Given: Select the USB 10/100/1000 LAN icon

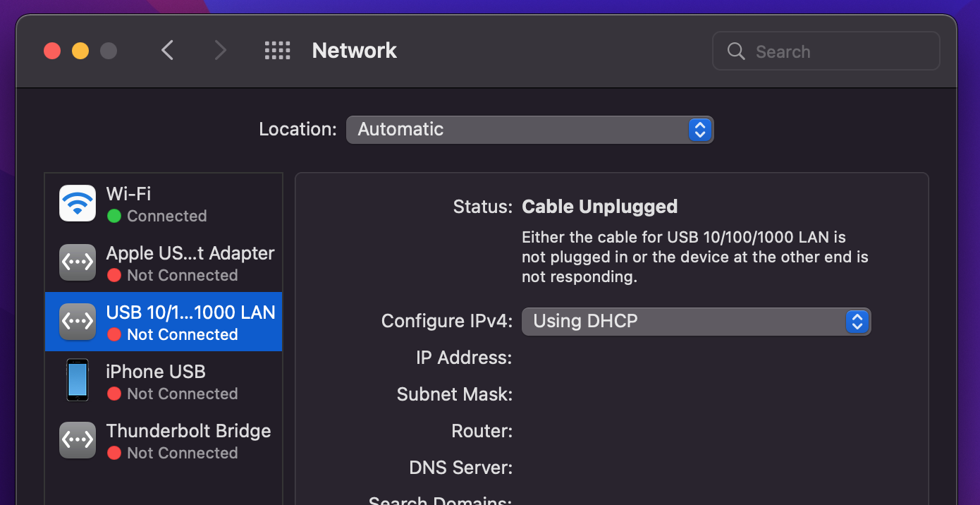Looking at the screenshot, I should click(x=78, y=321).
